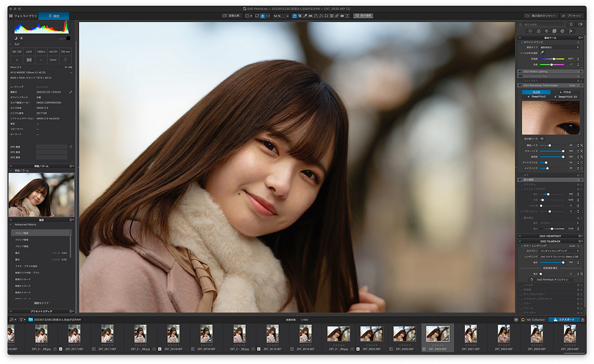Click the favorites star filter icon

(571, 24)
